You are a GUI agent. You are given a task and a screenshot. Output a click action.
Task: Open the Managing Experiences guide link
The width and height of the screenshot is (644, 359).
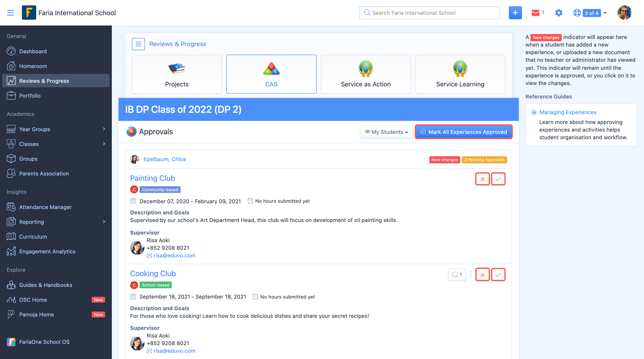pyautogui.click(x=568, y=112)
